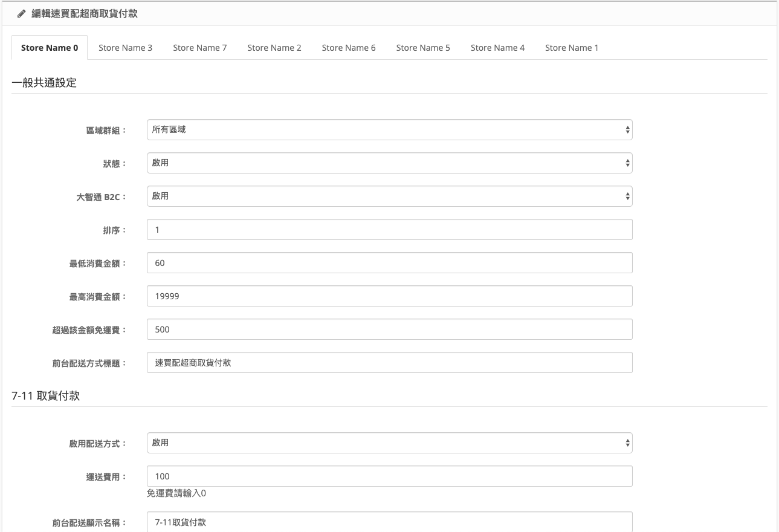Click the 大智通 B2C label
779x532 pixels.
(x=102, y=196)
